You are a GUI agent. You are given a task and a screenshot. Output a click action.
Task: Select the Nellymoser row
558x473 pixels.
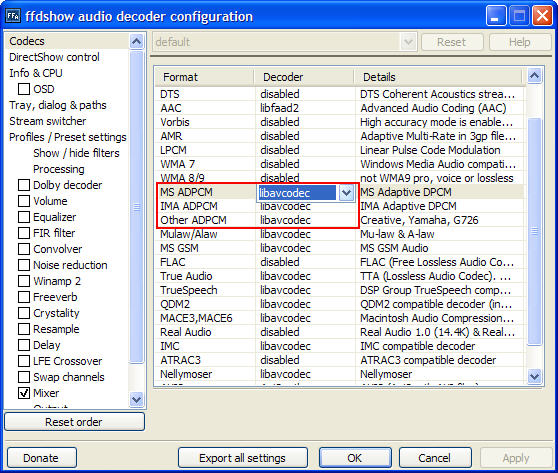(339, 374)
